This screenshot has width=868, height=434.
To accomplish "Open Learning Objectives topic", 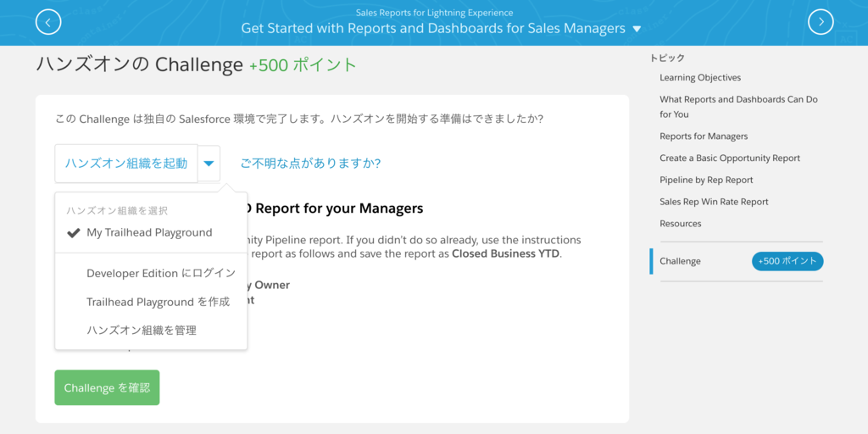I will (x=700, y=77).
